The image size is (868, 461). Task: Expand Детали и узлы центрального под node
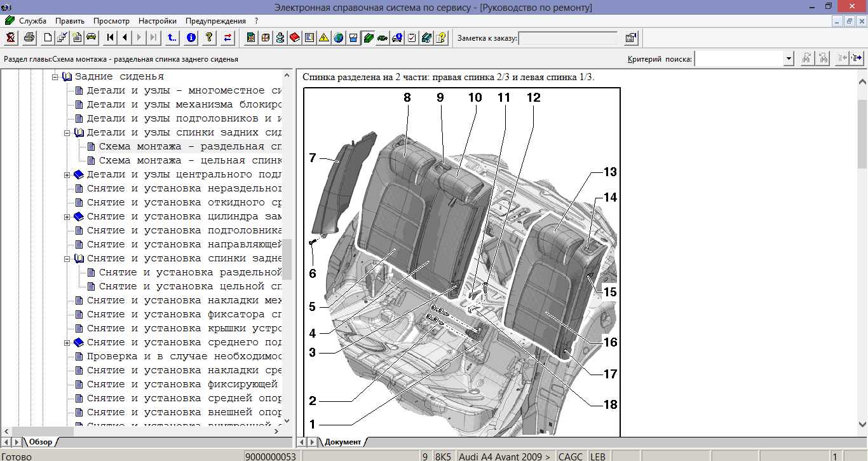[x=67, y=174]
